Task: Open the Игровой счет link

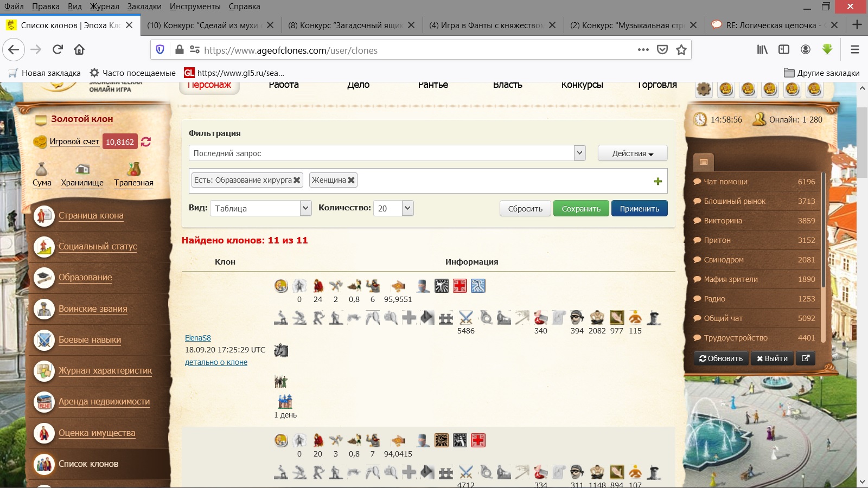Action: [74, 142]
